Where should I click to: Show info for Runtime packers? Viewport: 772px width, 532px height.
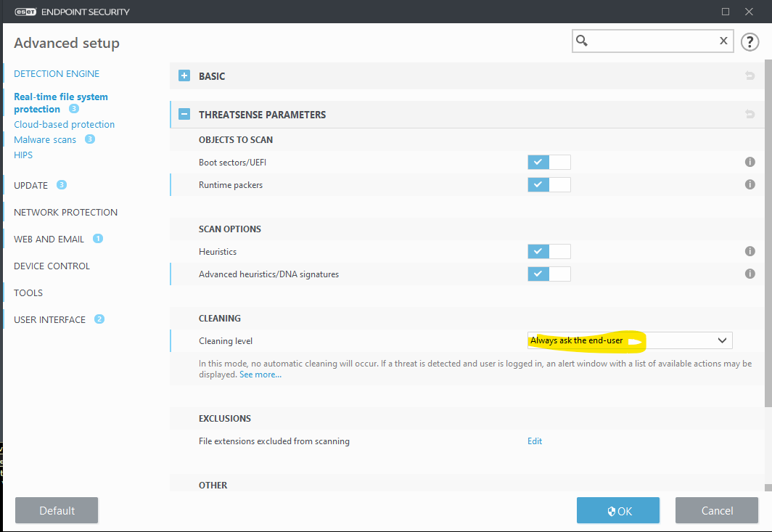(750, 185)
